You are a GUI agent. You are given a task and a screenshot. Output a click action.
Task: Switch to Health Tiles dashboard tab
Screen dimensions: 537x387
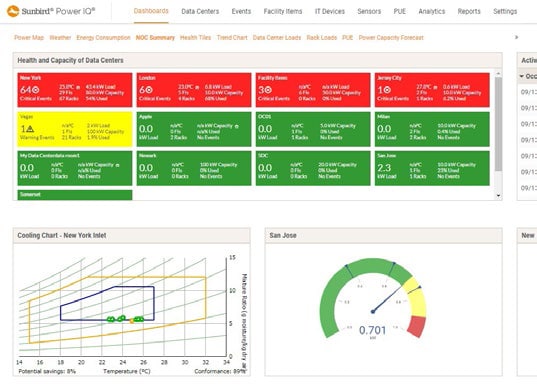(x=196, y=38)
